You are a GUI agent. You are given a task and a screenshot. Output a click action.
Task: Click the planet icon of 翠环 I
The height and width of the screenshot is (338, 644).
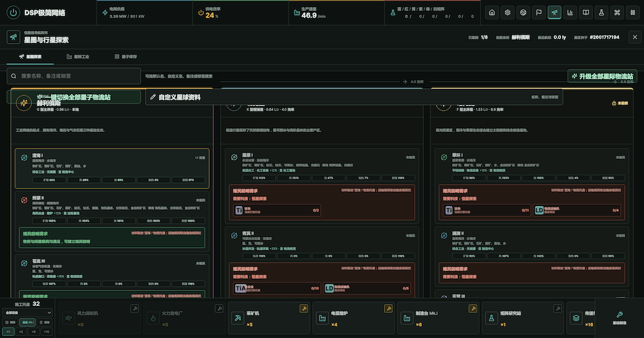point(444,157)
